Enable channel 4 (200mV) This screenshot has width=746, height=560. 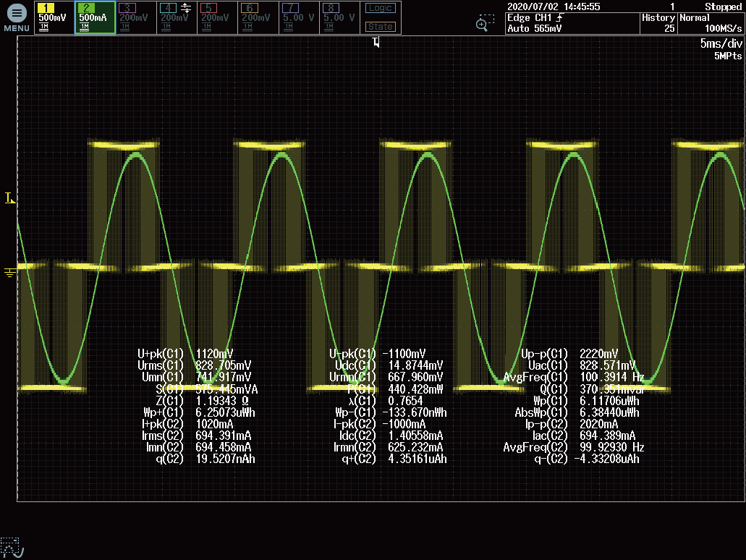coord(177,17)
